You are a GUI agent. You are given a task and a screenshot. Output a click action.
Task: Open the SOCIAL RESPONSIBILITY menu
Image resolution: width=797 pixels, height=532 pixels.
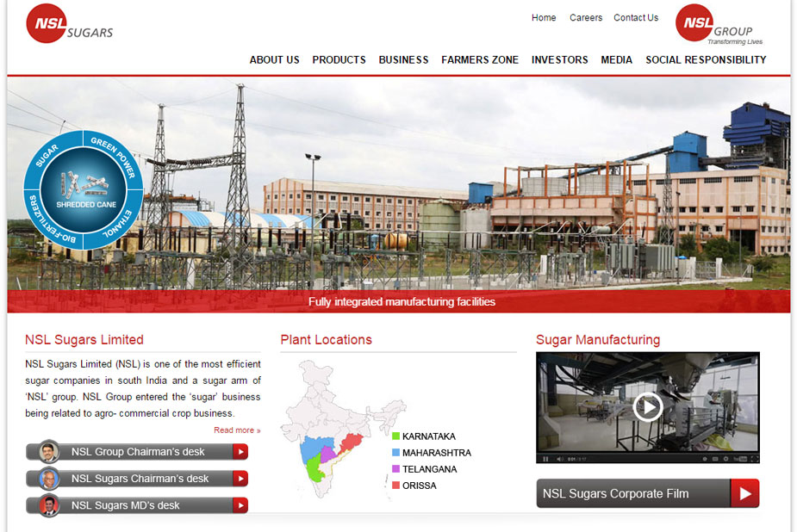click(706, 60)
